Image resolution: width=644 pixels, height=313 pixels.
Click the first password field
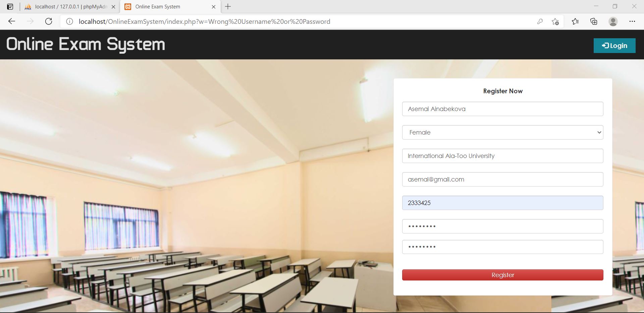click(502, 226)
